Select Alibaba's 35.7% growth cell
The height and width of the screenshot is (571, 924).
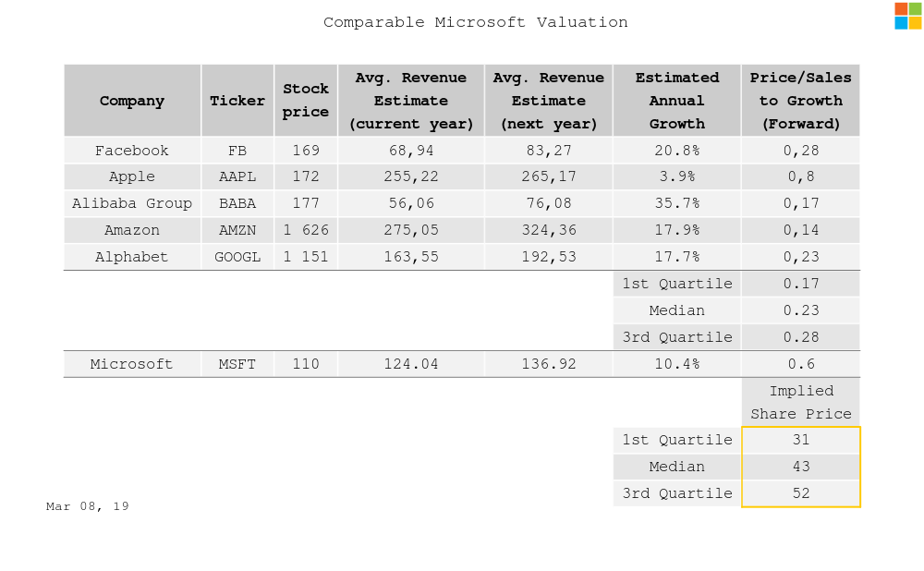(x=676, y=203)
